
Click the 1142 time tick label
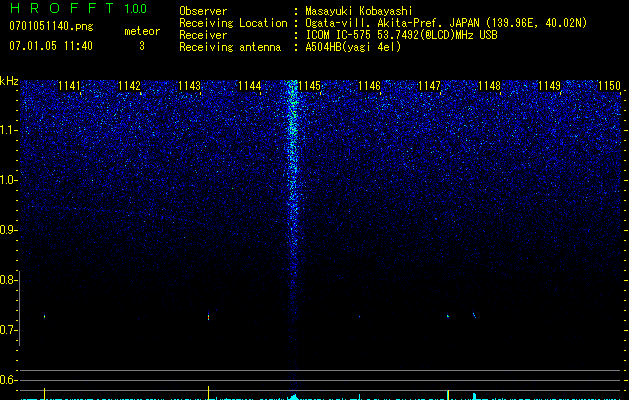(x=129, y=86)
